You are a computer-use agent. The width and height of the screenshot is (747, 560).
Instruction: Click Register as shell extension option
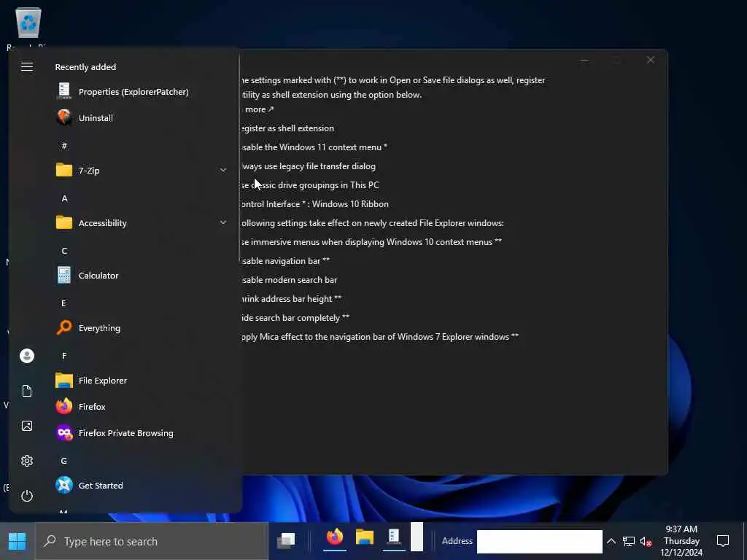click(x=287, y=128)
